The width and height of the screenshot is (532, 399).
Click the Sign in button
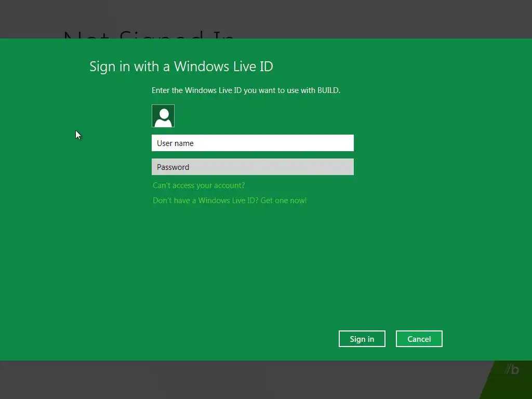[362, 339]
